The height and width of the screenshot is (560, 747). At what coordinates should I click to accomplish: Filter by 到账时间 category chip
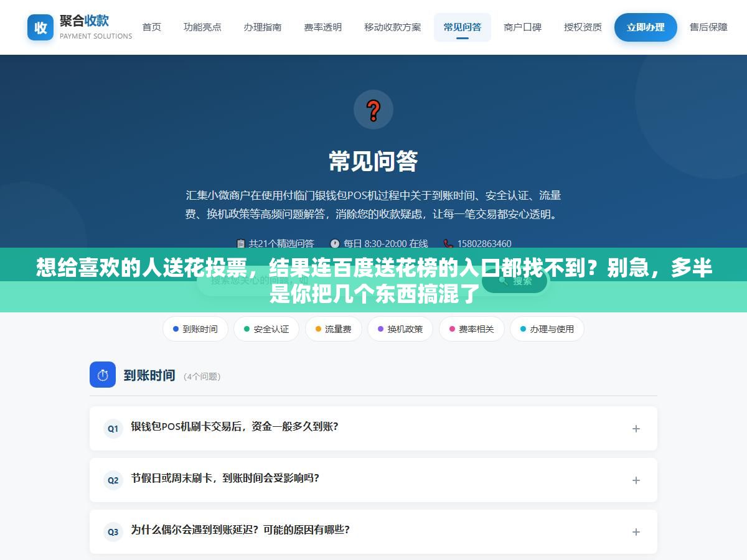tap(195, 329)
